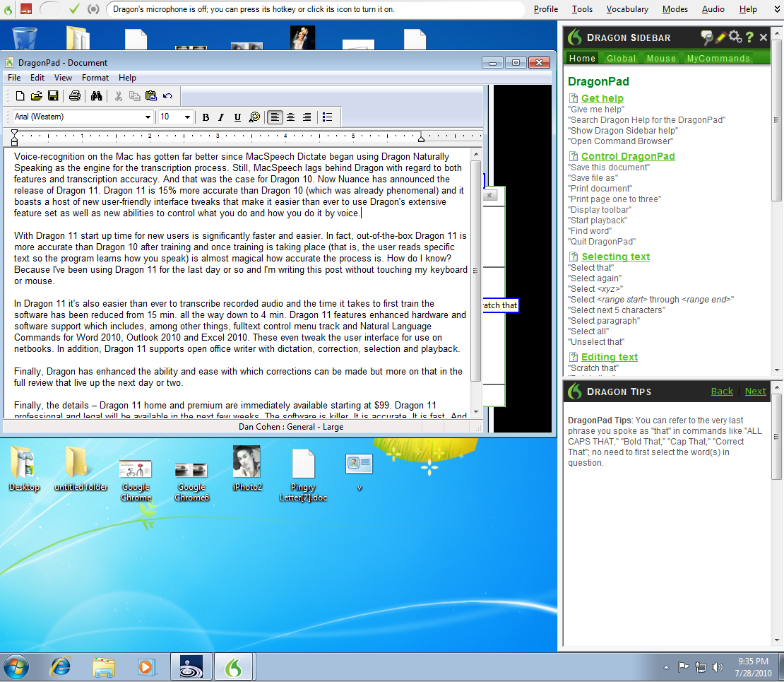Open Dragon Sidebar help question mark

tap(749, 37)
